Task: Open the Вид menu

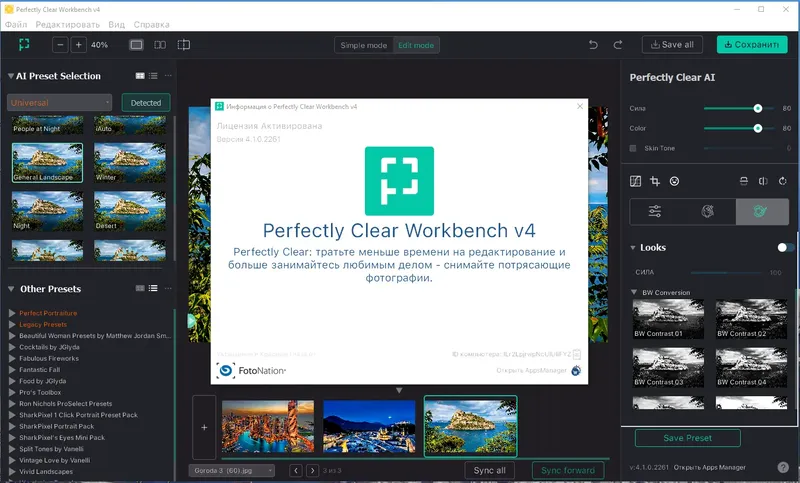Action: tap(116, 24)
